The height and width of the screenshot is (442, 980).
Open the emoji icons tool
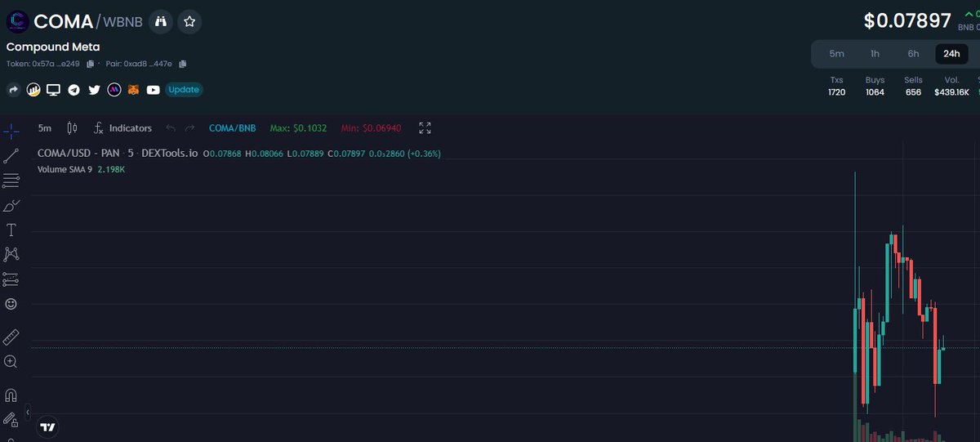[x=11, y=304]
